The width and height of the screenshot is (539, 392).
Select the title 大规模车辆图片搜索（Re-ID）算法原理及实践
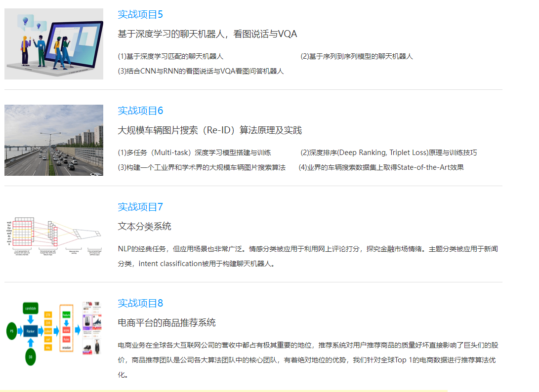tap(209, 130)
